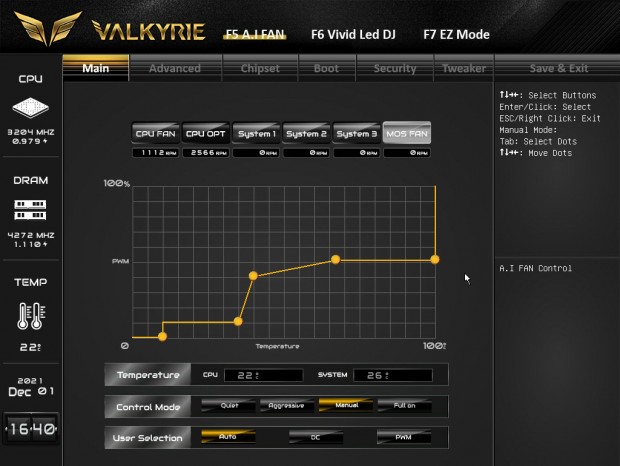Click the 0 RPM readout under MOS FAN
Image resolution: width=620 pixels, height=466 pixels.
coord(407,153)
